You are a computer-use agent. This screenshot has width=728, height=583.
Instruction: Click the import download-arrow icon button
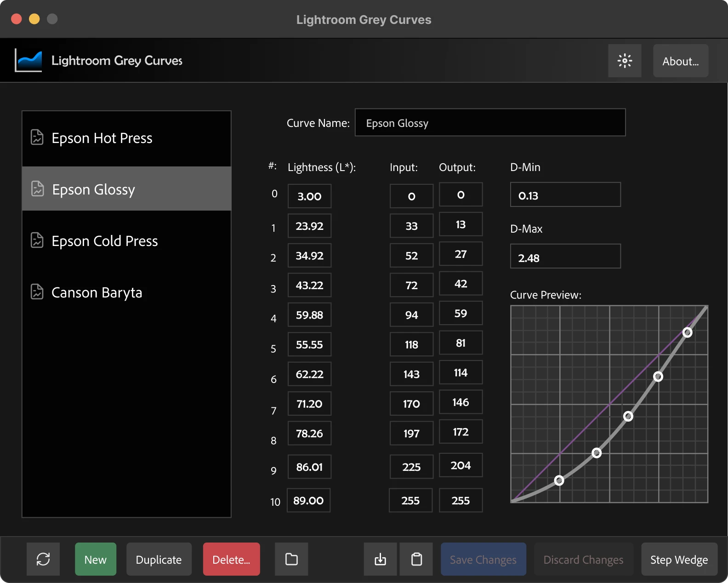[x=380, y=559]
